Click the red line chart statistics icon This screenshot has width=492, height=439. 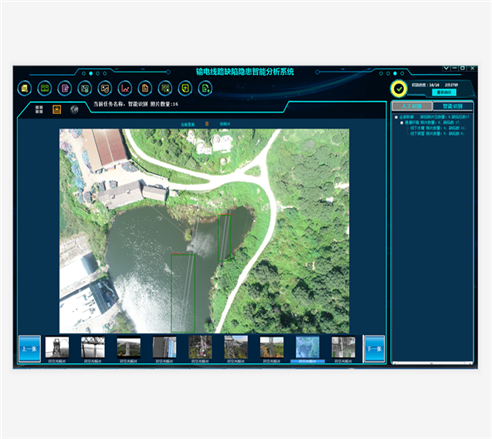click(125, 88)
